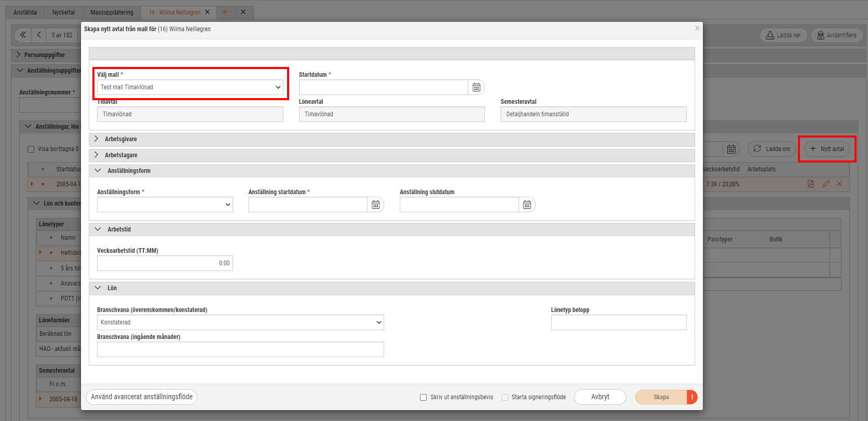Click the Skapa button

661,397
